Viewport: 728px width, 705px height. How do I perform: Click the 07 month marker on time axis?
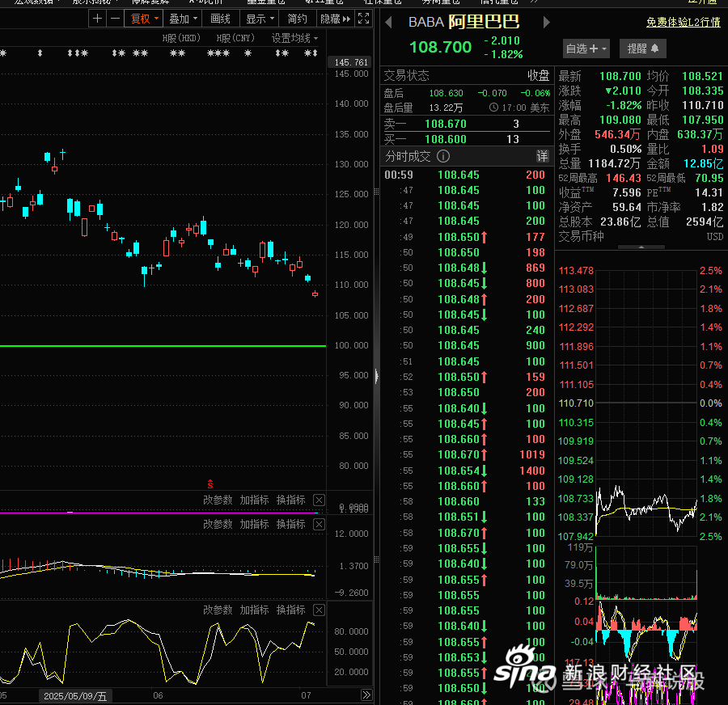click(306, 695)
